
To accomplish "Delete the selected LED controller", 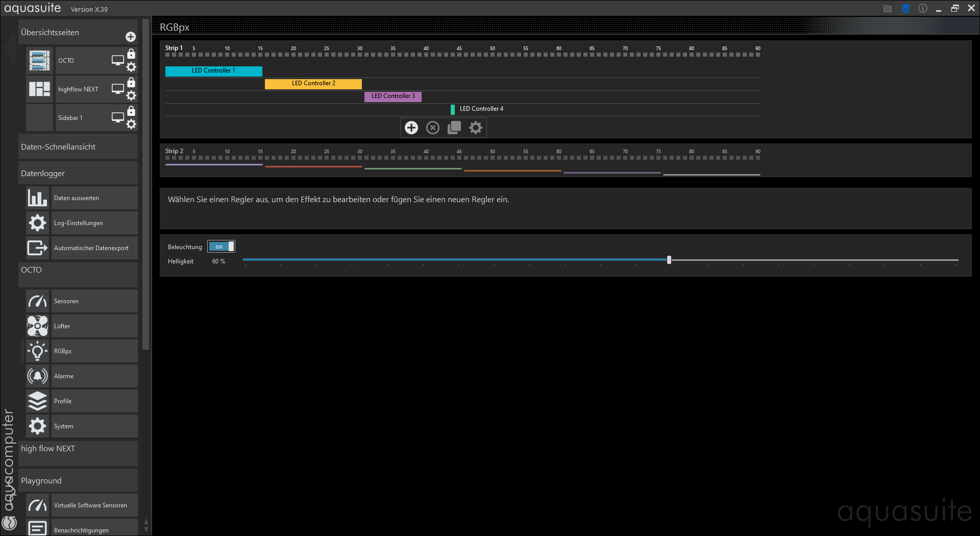I will tap(433, 128).
